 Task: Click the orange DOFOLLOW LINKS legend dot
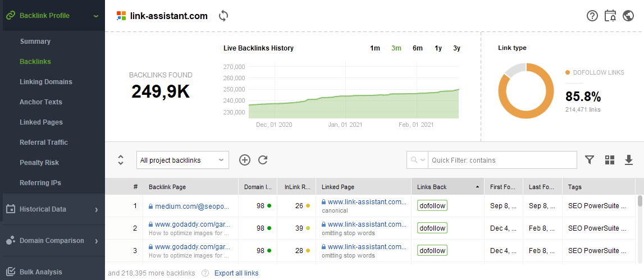pos(568,73)
